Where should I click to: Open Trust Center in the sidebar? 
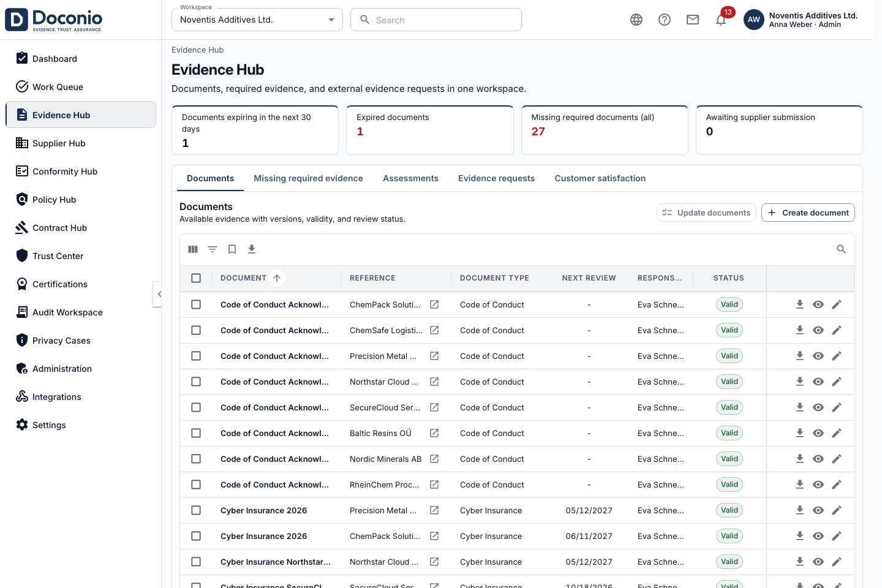[80, 256]
